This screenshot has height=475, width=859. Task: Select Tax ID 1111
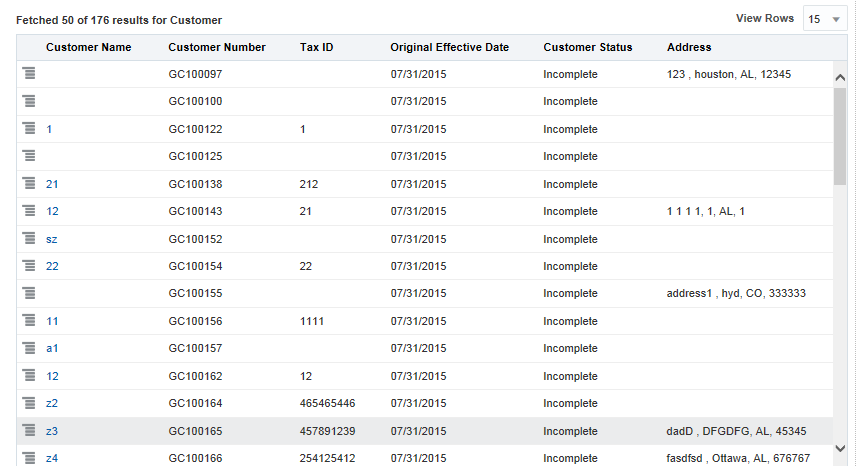tap(312, 321)
